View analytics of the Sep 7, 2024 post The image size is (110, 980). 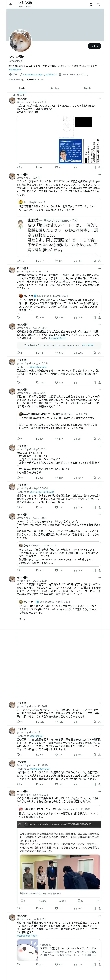click(x=75, y=477)
